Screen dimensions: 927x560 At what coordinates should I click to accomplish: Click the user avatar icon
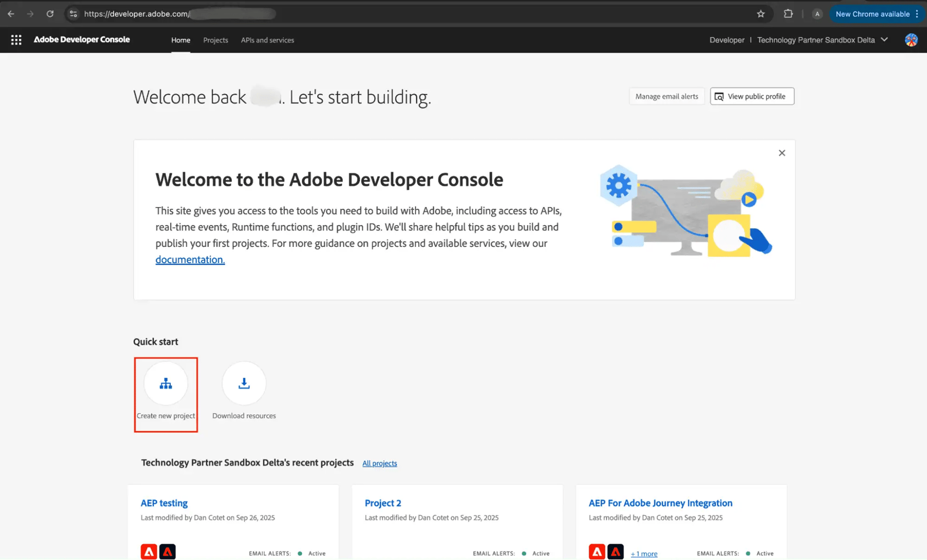click(x=910, y=40)
